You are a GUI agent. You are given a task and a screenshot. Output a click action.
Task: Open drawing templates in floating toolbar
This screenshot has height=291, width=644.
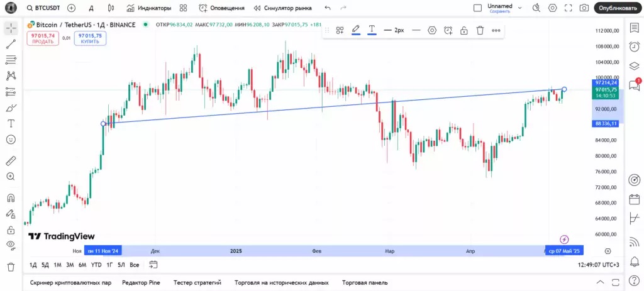point(340,30)
